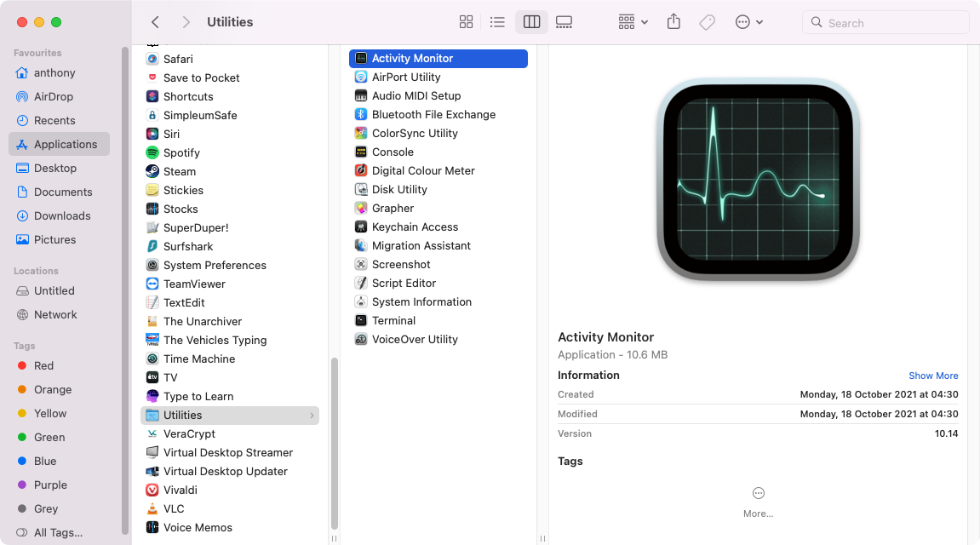The image size is (980, 545).
Task: Select the Shortcuts app icon
Action: (x=152, y=96)
